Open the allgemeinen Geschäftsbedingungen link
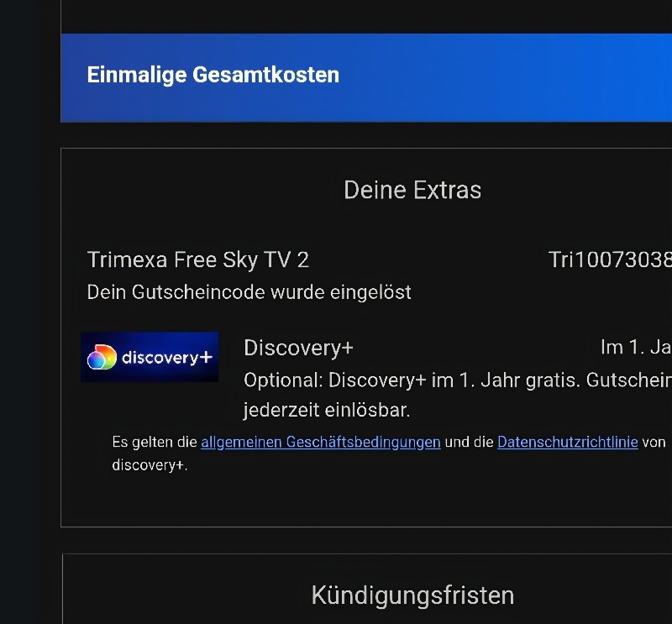The width and height of the screenshot is (672, 624). pos(321,442)
